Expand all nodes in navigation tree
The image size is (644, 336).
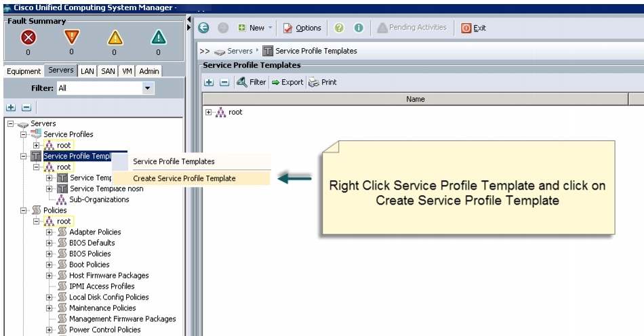[11, 108]
